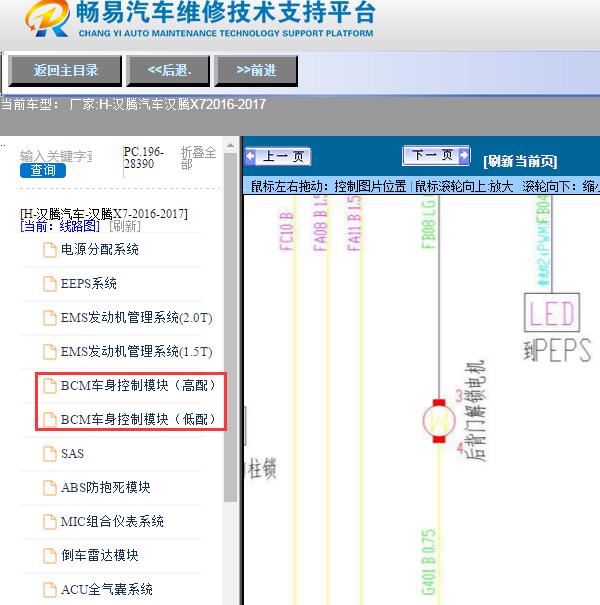
Task: Select SAS tree entry text
Action: pyautogui.click(x=72, y=453)
